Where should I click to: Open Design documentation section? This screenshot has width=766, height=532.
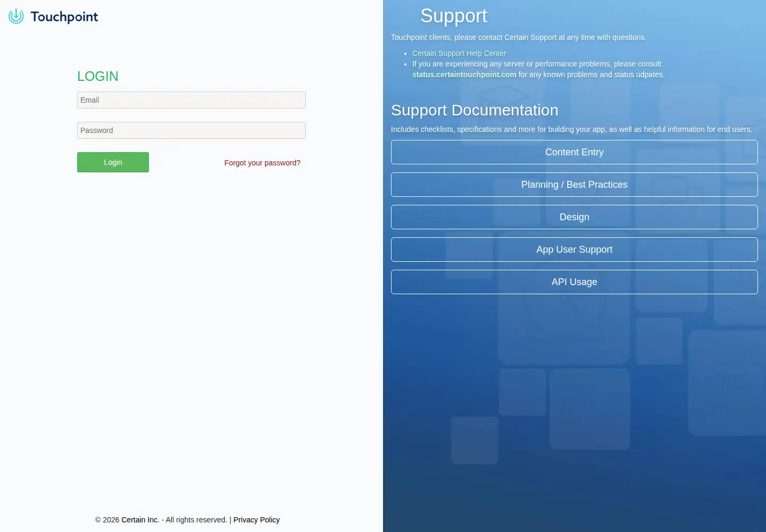574,217
